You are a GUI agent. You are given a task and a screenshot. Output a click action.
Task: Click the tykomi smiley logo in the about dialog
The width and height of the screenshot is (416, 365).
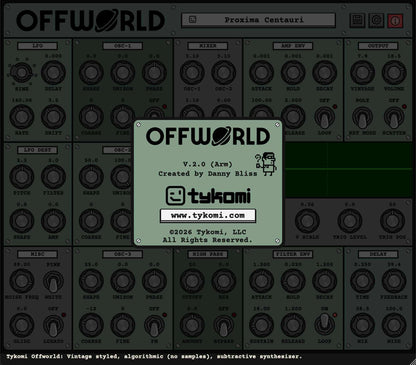175,196
